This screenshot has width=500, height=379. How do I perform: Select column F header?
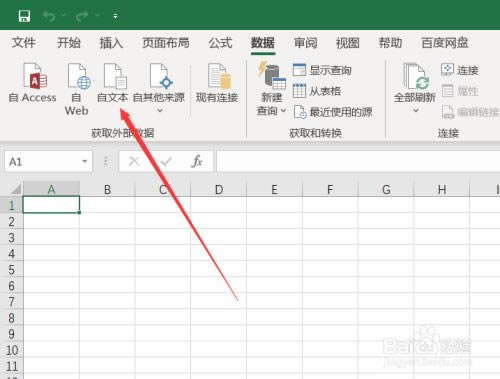[330, 189]
